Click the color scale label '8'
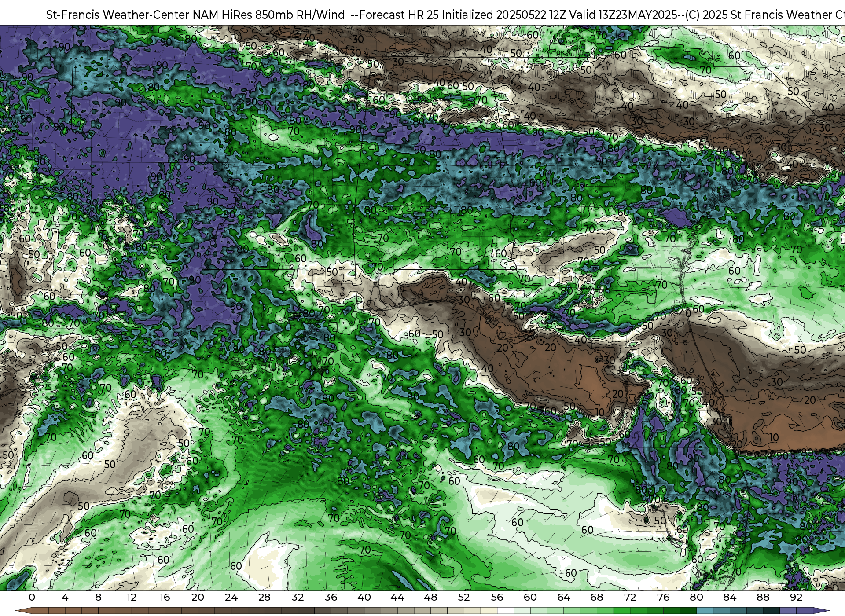The height and width of the screenshot is (616, 845). click(x=98, y=597)
